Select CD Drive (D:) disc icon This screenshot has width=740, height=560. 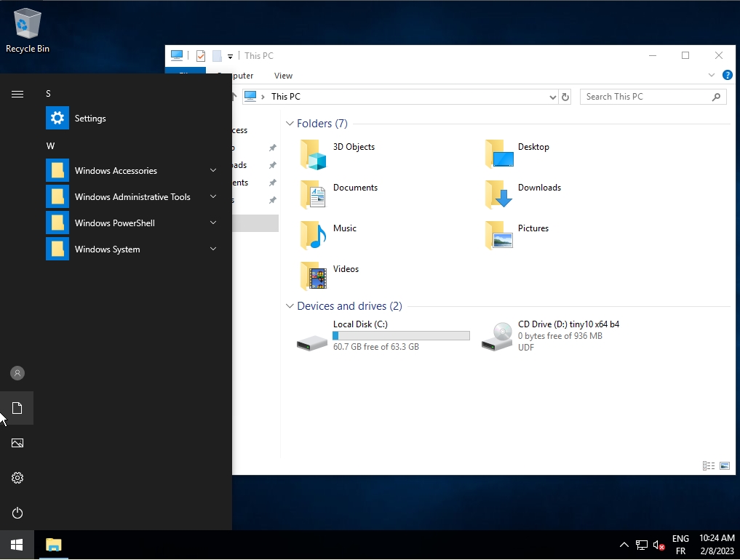click(x=498, y=337)
